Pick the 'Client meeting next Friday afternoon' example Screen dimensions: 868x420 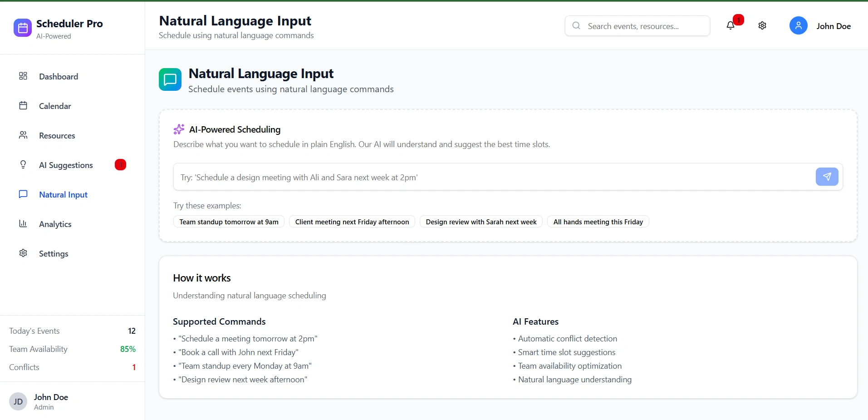(352, 222)
